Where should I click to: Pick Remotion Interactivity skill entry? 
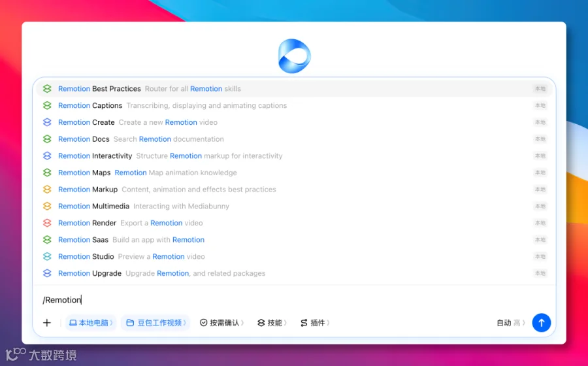(294, 156)
